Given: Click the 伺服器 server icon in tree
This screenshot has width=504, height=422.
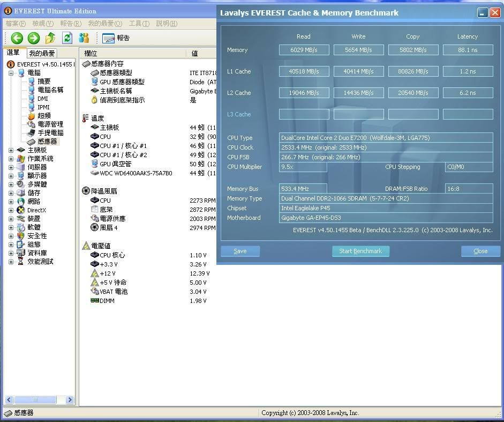Looking at the screenshot, I should click(x=21, y=167).
